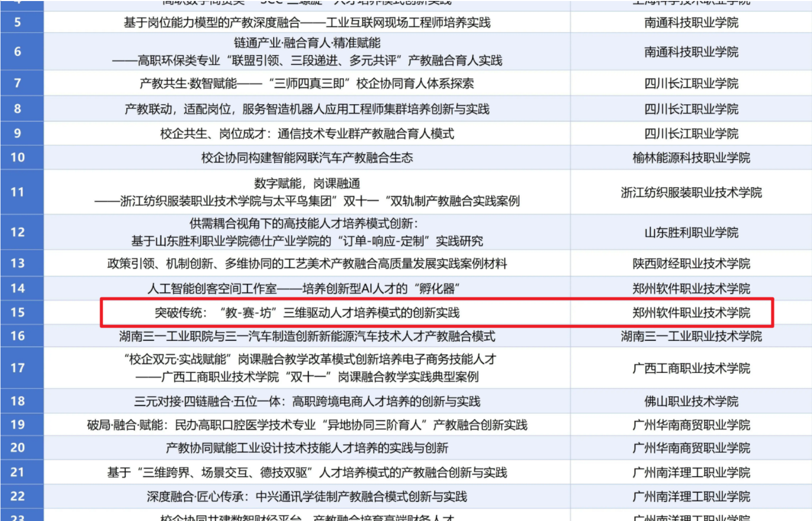The image size is (812, 521).
Task: Select row 22 title 深度融合·匠心传承
Action: [307, 496]
